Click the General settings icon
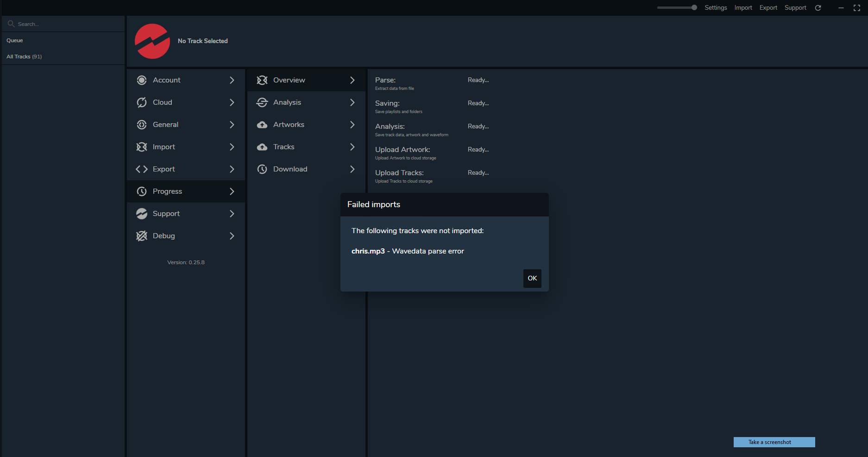This screenshot has height=457, width=868. coord(142,125)
